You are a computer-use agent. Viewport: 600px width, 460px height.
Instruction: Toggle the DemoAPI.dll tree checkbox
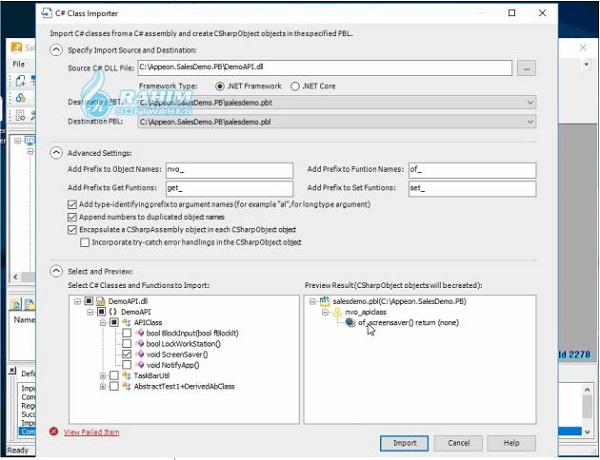click(x=88, y=301)
